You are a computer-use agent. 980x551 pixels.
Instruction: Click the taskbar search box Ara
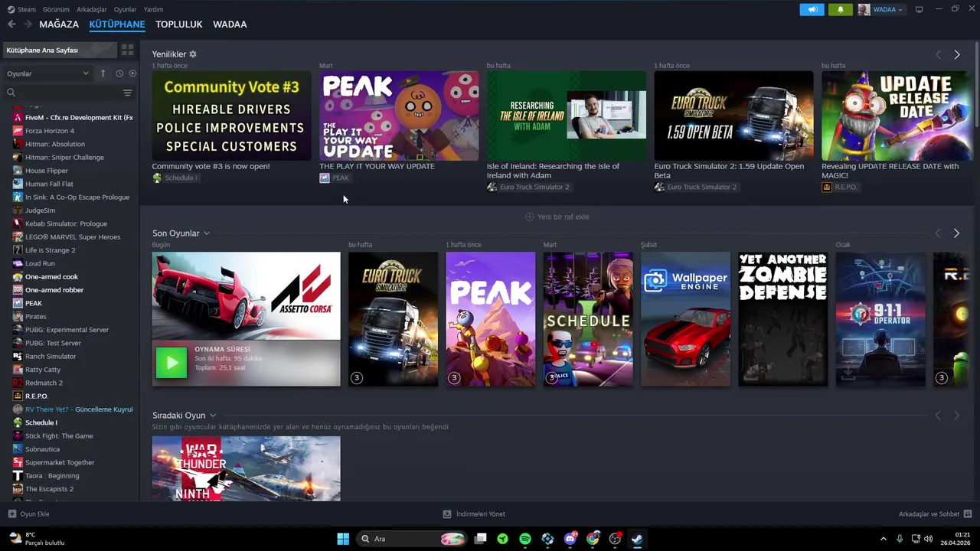413,539
